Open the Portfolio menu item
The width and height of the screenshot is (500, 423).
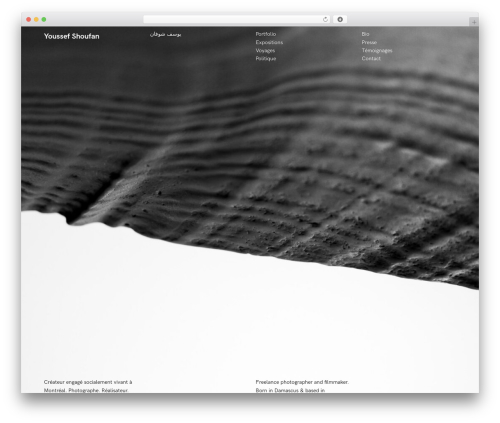click(x=266, y=34)
